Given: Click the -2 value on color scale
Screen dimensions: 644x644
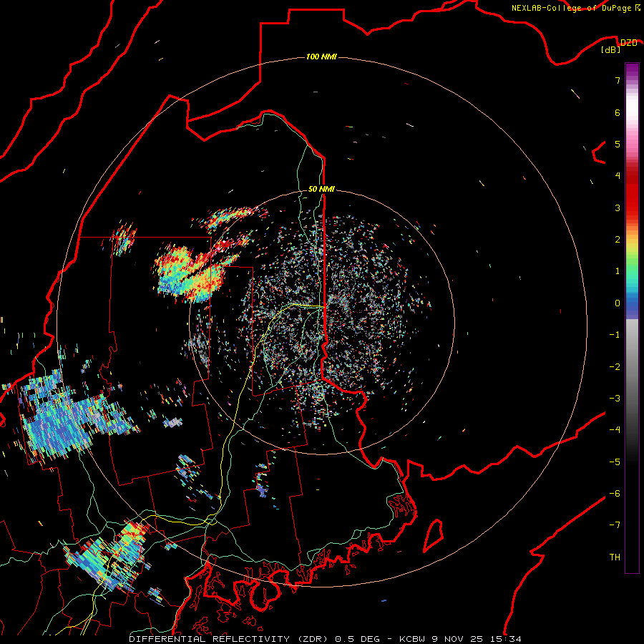Looking at the screenshot, I should click(615, 367).
